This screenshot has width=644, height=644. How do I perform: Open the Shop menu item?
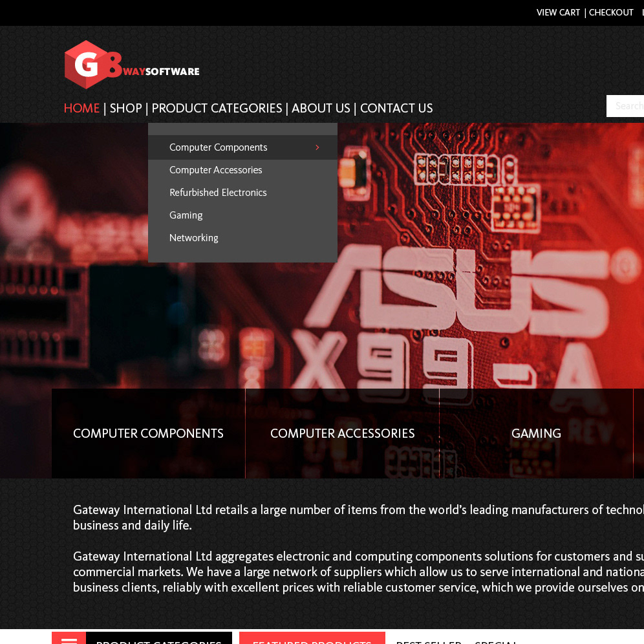[x=125, y=108]
